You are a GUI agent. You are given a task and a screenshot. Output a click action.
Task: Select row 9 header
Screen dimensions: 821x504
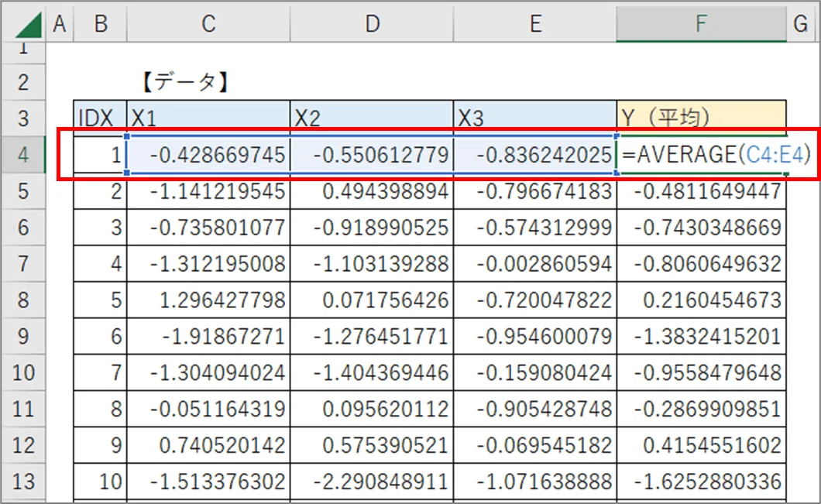coord(23,336)
